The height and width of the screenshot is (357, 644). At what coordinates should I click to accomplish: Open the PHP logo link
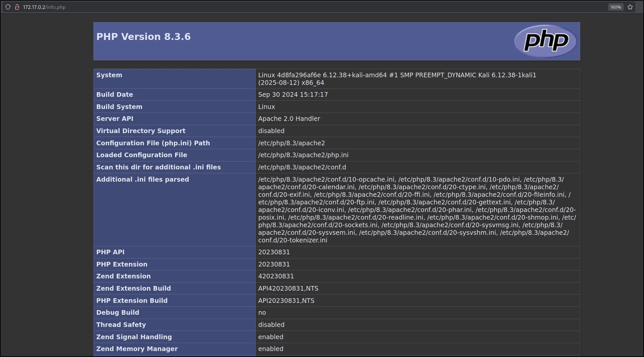(545, 41)
